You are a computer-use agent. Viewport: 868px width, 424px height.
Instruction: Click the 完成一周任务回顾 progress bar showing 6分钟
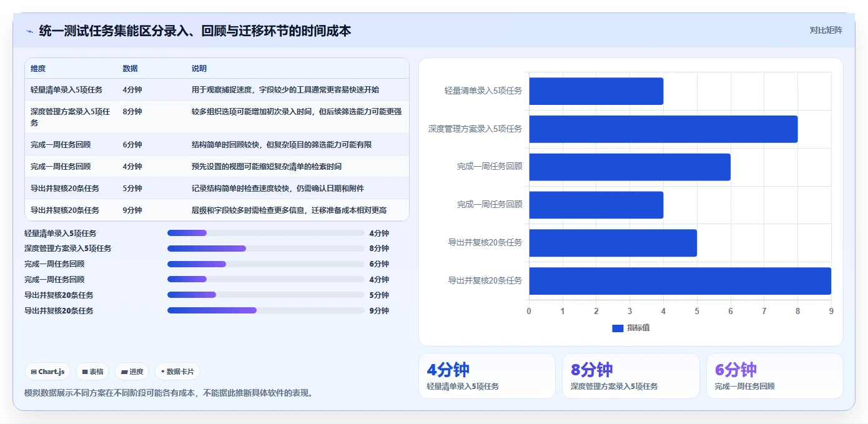(265, 264)
